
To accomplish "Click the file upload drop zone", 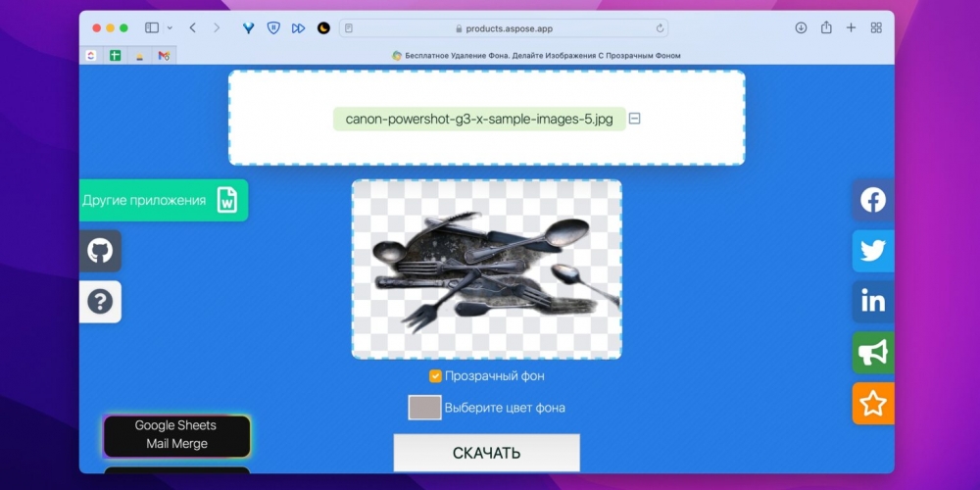I will pos(487,118).
